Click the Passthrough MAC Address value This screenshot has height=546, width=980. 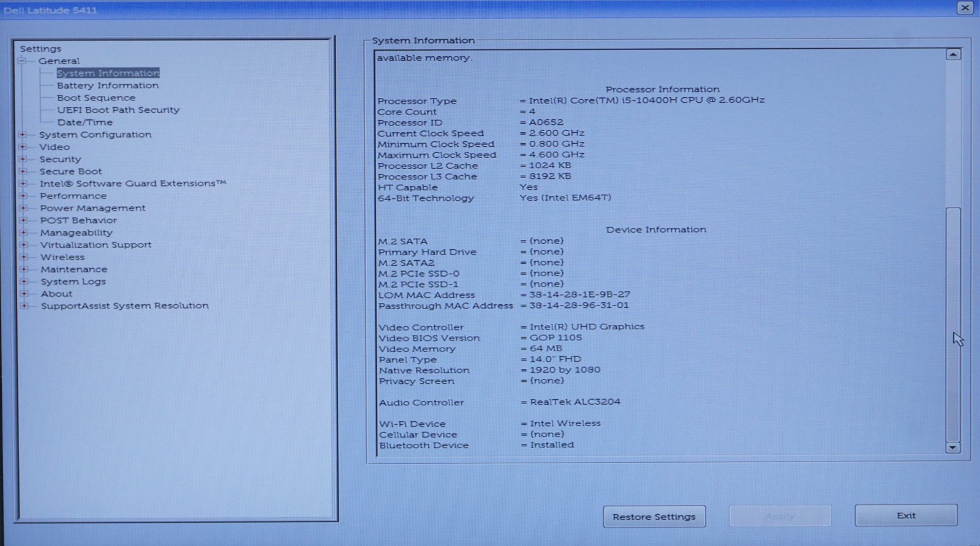579,305
